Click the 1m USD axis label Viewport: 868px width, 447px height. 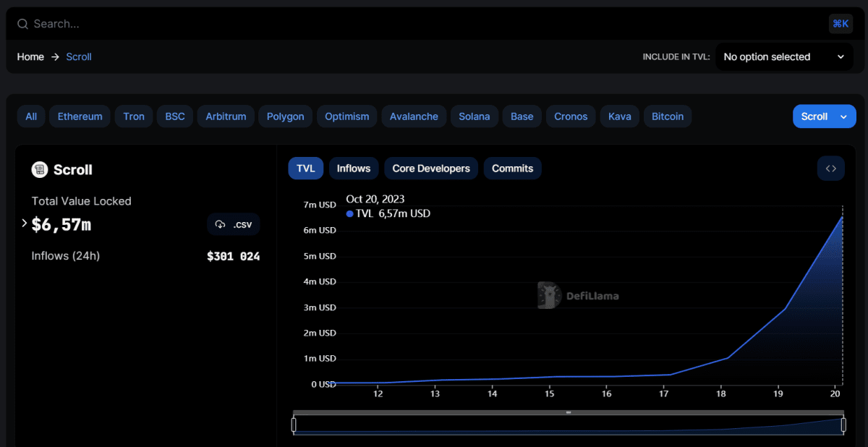(319, 358)
